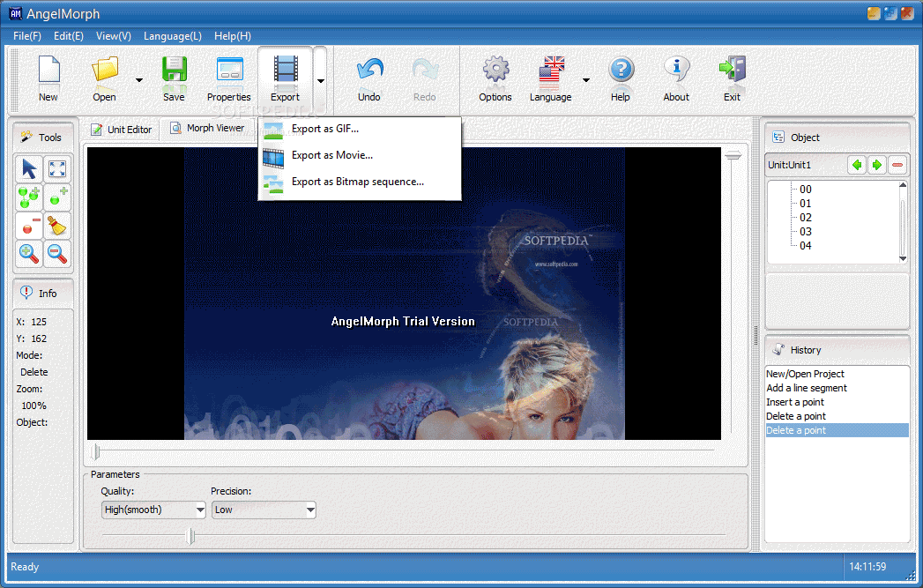Exit the application via Exit icon
The width and height of the screenshot is (923, 588).
(x=733, y=78)
